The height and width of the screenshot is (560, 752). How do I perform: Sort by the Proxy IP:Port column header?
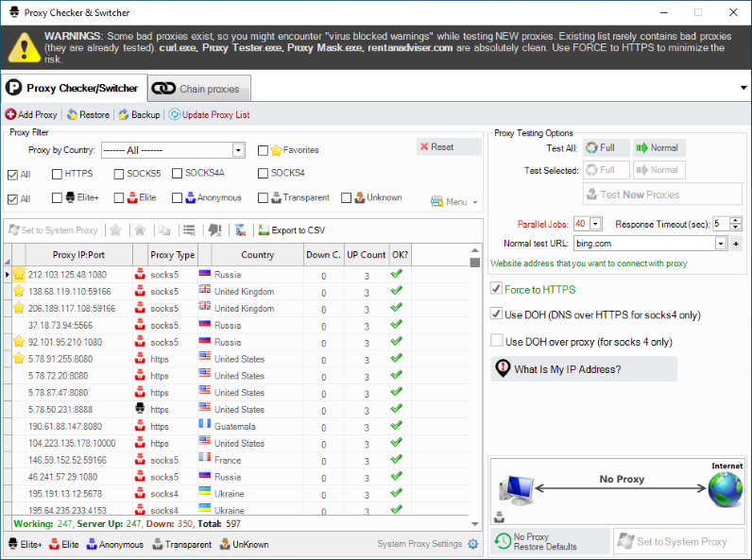78,255
